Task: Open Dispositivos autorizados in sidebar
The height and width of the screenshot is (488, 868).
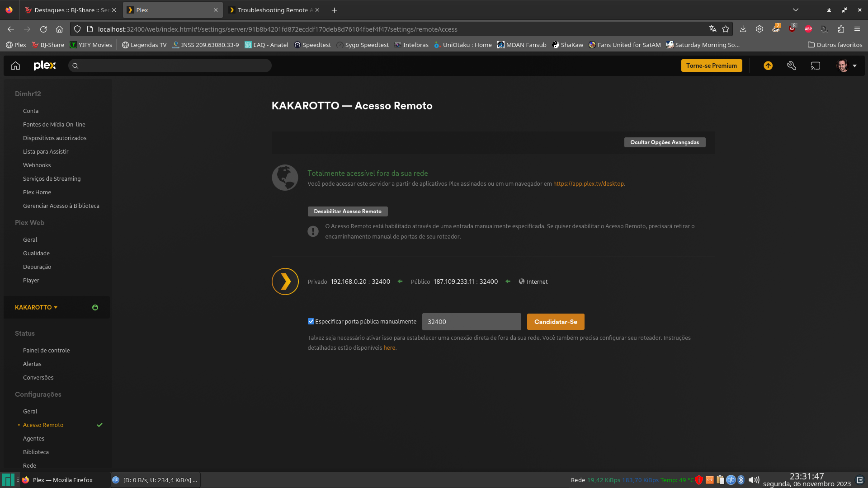Action: 55,138
